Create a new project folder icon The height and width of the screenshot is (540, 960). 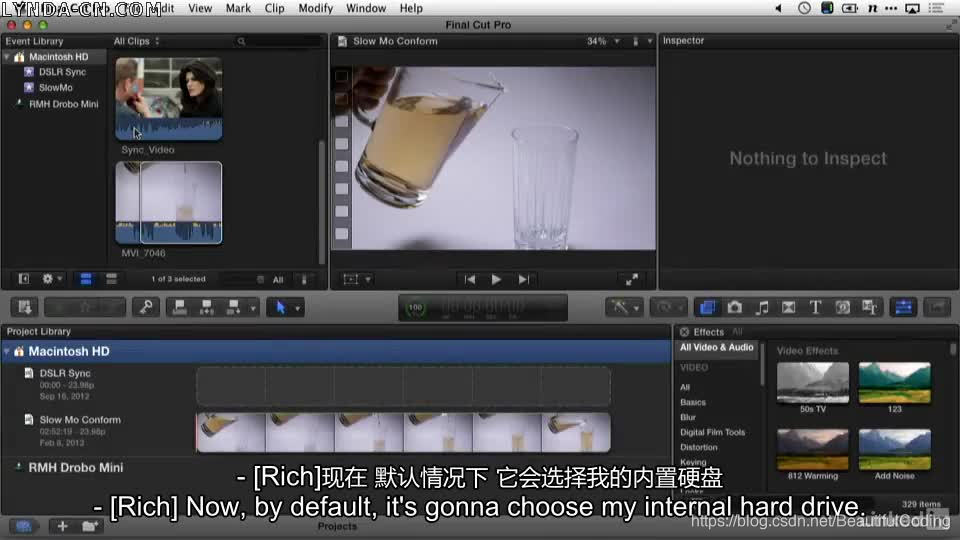[x=89, y=526]
